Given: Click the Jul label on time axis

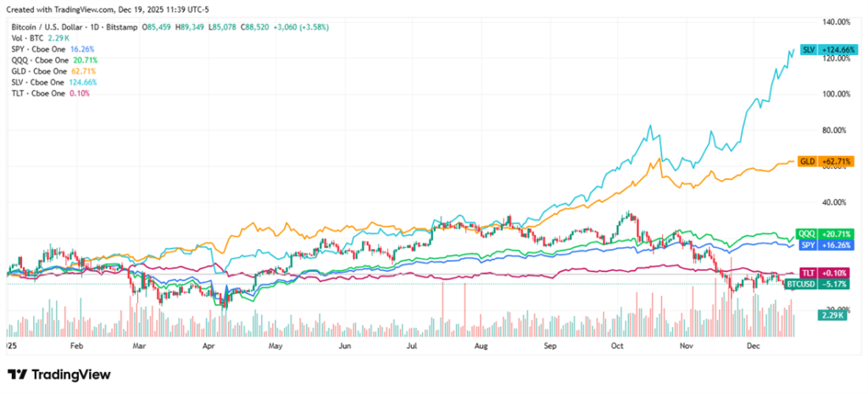Looking at the screenshot, I should pyautogui.click(x=413, y=347).
